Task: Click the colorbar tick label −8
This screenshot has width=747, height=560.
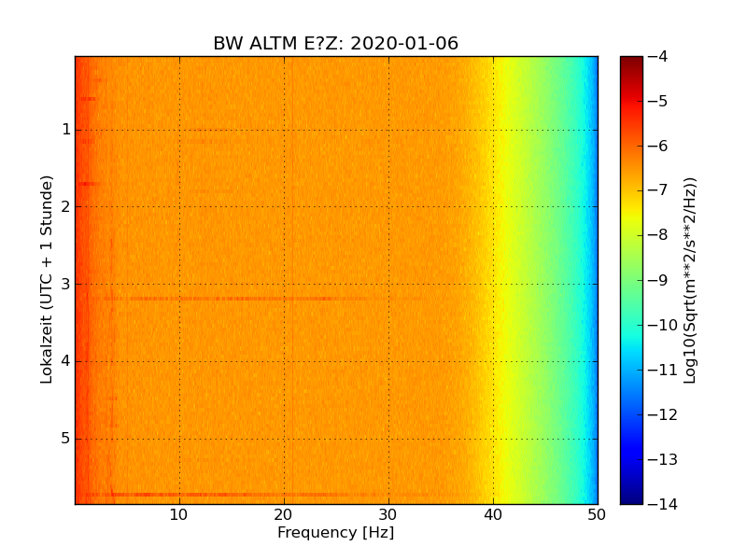Action: [x=658, y=235]
